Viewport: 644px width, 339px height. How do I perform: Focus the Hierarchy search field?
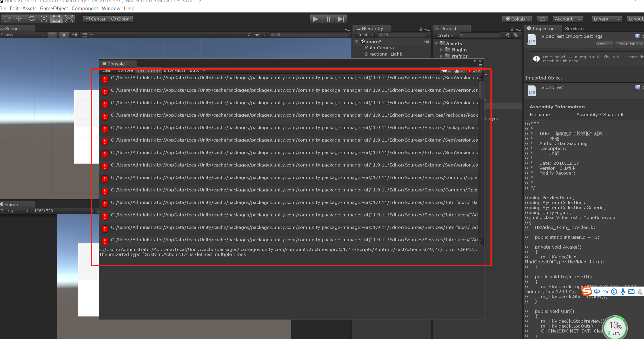click(x=402, y=35)
